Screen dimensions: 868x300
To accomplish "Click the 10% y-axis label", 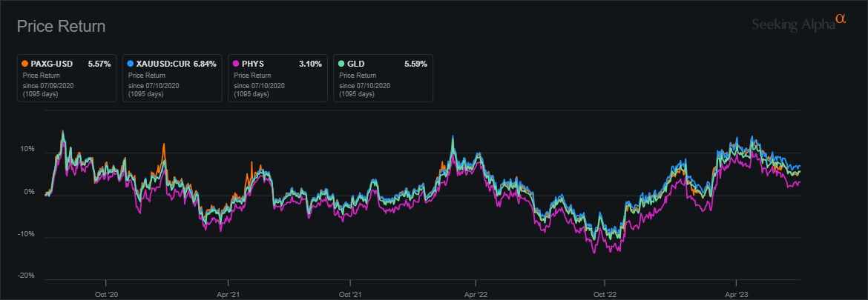I will pos(28,150).
